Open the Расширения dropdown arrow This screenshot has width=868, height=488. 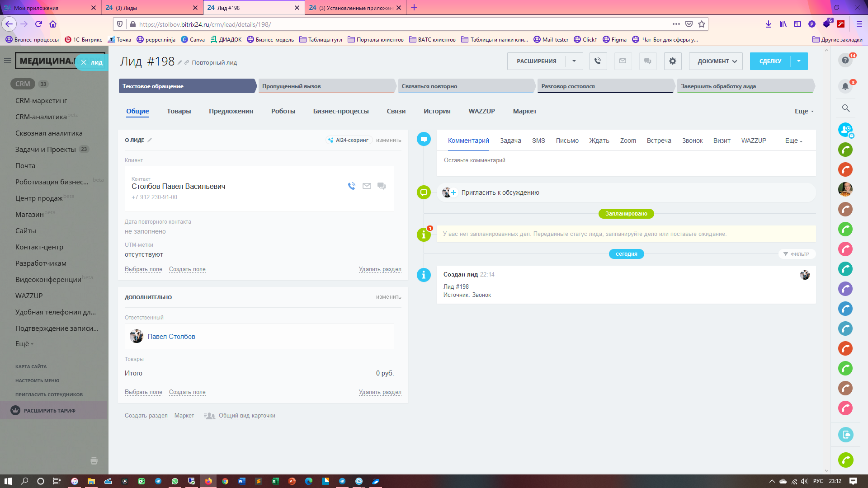pyautogui.click(x=574, y=61)
